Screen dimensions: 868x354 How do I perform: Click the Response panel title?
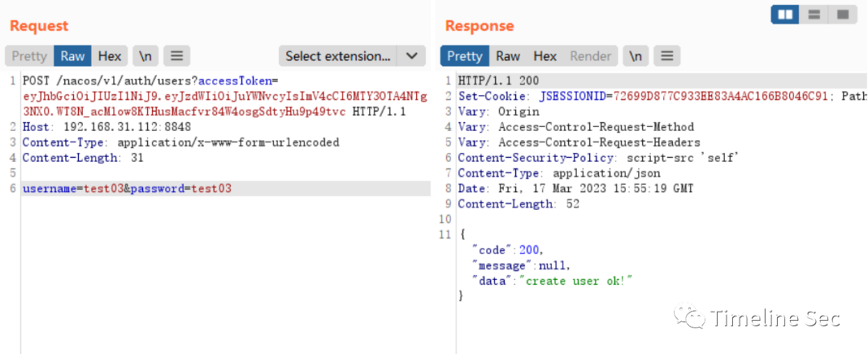pyautogui.click(x=479, y=26)
